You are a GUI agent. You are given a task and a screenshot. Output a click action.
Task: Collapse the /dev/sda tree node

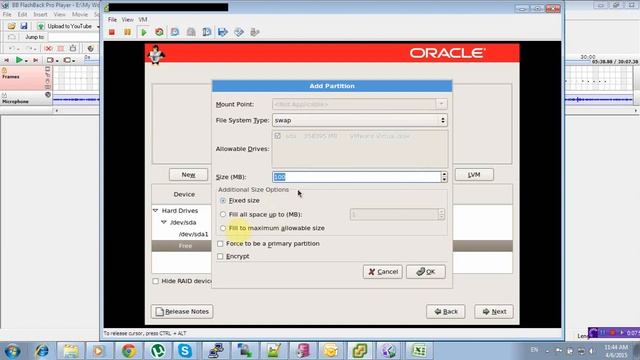coord(164,222)
